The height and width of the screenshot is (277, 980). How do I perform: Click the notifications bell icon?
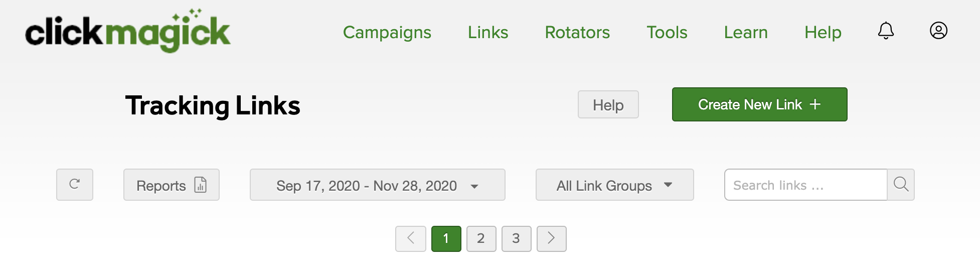pyautogui.click(x=886, y=31)
